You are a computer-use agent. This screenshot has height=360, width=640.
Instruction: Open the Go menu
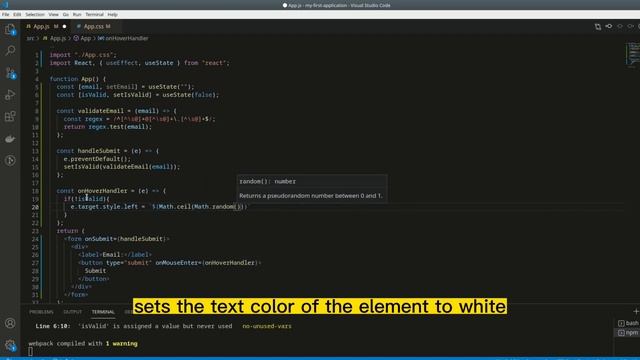click(66, 14)
